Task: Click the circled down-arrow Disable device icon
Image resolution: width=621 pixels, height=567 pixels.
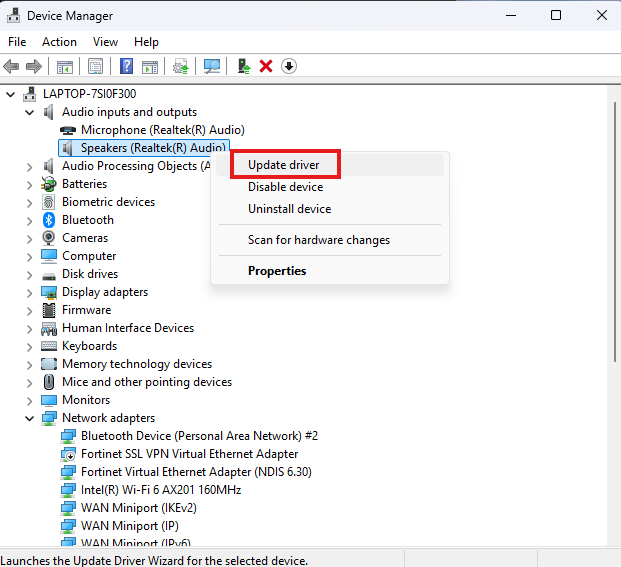Action: tap(289, 66)
